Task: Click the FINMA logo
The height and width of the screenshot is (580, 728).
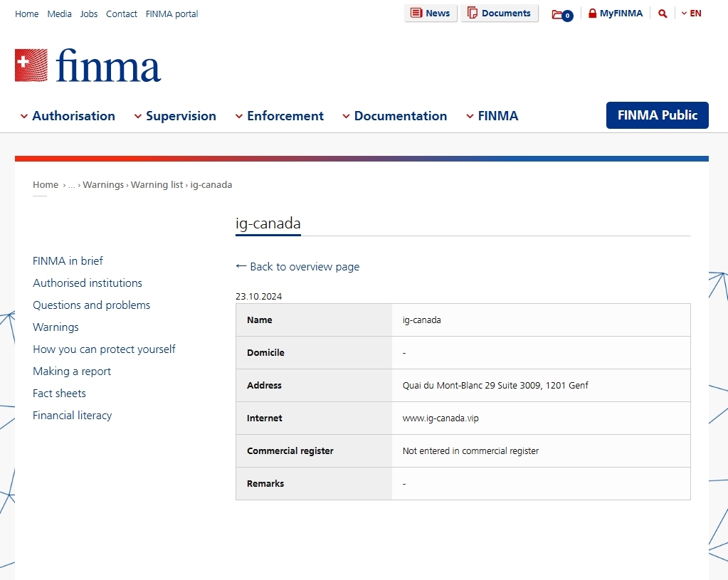Action: [x=88, y=65]
